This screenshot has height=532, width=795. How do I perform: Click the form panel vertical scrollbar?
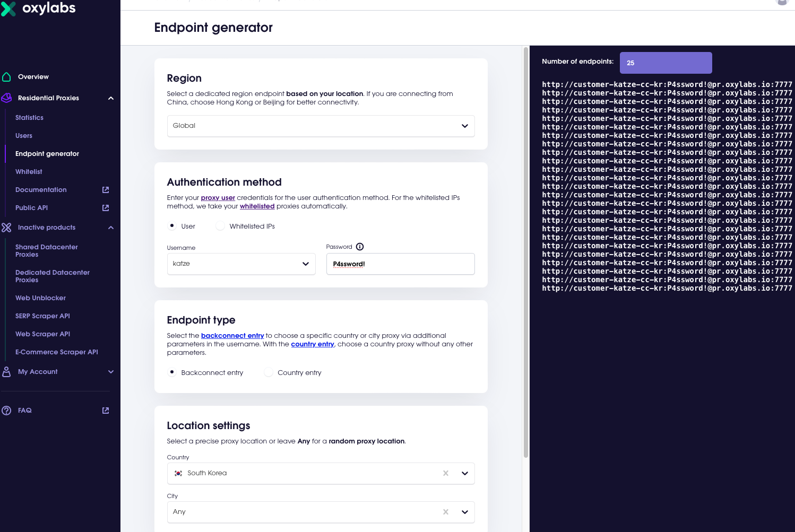tap(526, 252)
